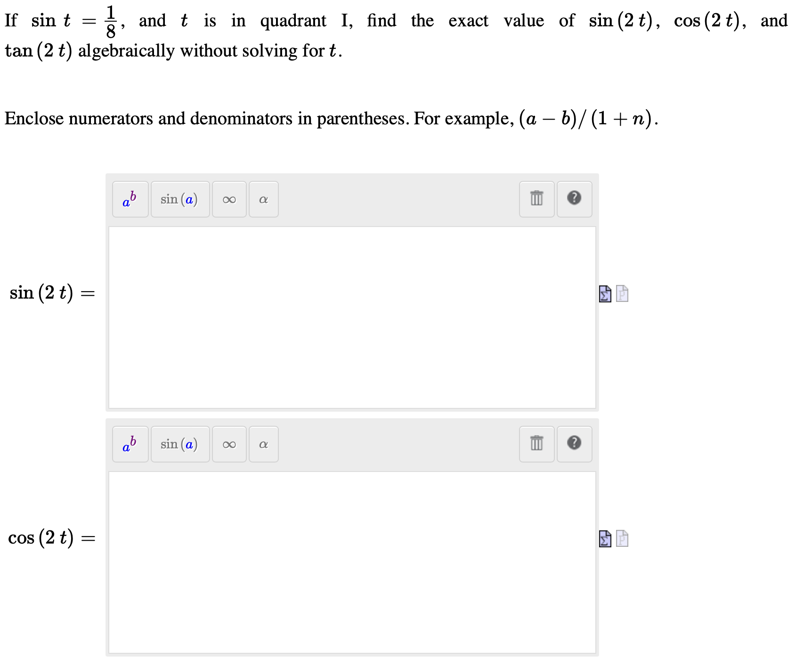Screen dimensions: 812x658
Task: Clear the cos(2t) answer with trash button
Action: click(x=536, y=444)
